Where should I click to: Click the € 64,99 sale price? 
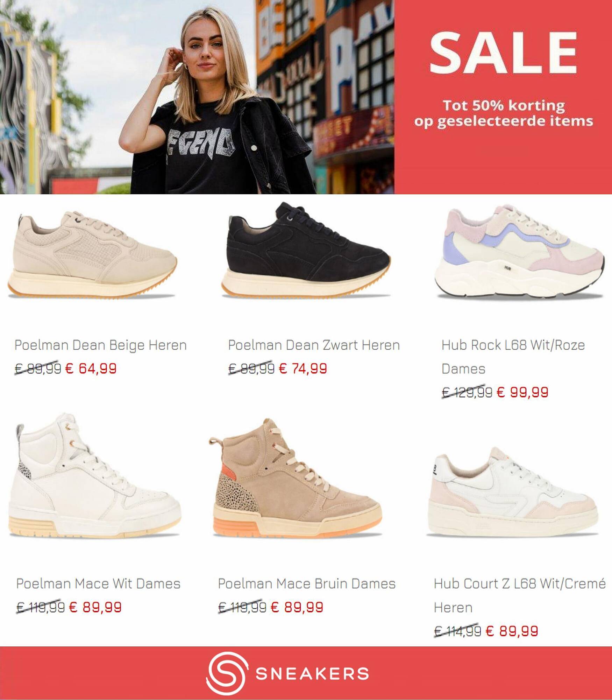pyautogui.click(x=91, y=369)
